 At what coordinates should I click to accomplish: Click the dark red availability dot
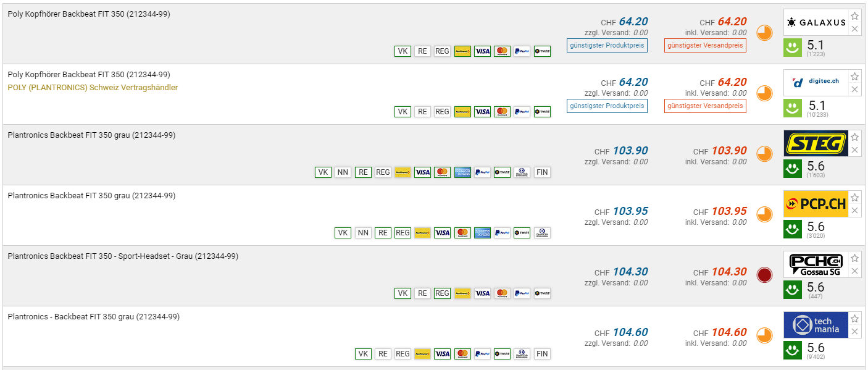764,275
